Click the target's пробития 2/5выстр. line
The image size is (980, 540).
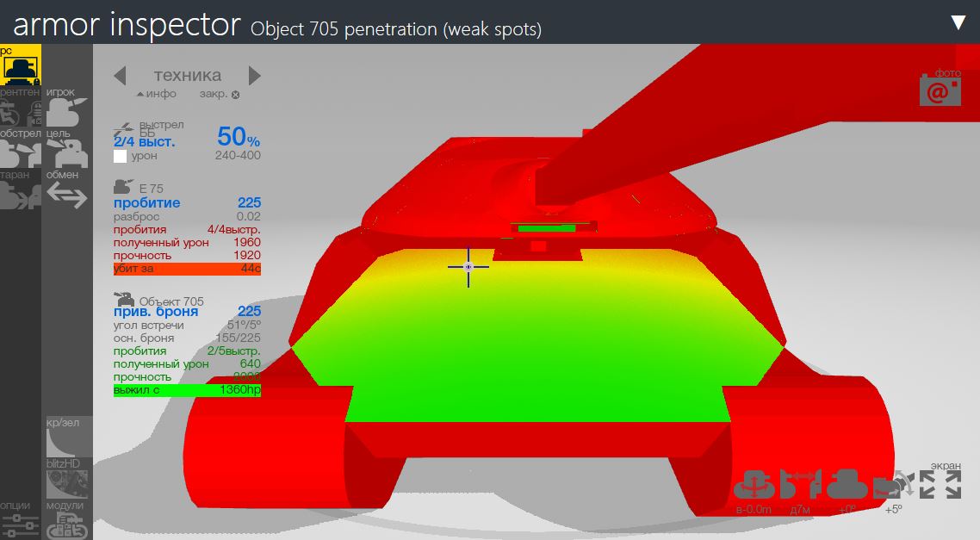pyautogui.click(x=187, y=351)
